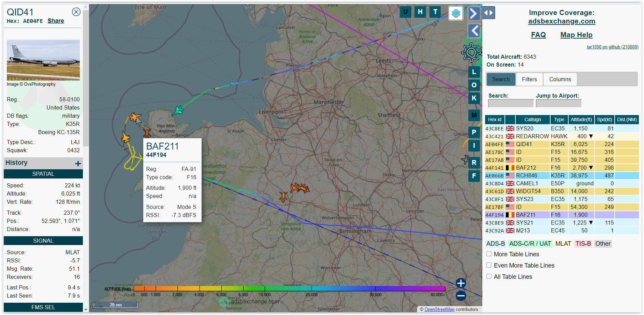Select the CAMEL1 row in aircraft table
The width and height of the screenshot is (644, 315).
(562, 183)
